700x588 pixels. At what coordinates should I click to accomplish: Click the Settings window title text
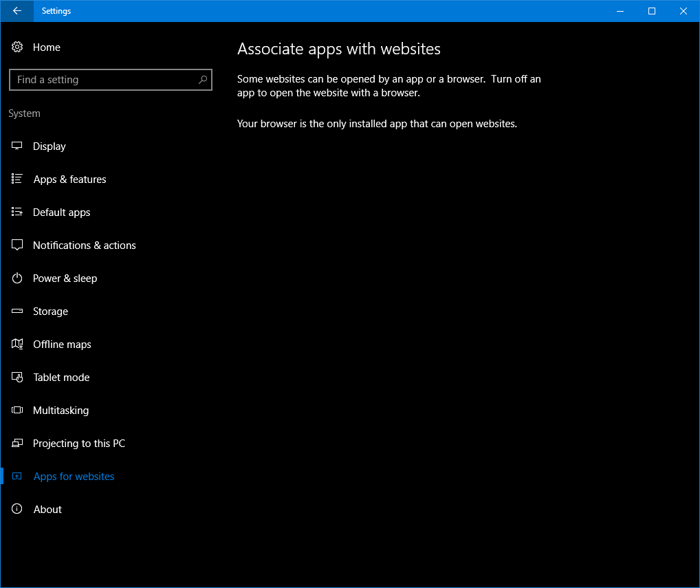pos(56,11)
